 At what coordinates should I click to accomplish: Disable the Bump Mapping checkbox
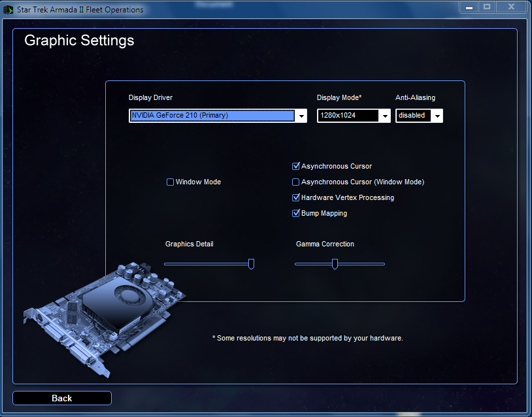tap(295, 214)
